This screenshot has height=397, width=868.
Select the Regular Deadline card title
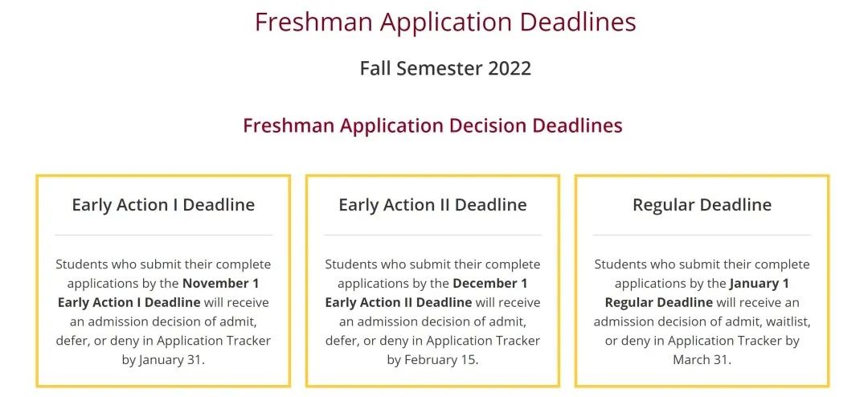pos(702,205)
